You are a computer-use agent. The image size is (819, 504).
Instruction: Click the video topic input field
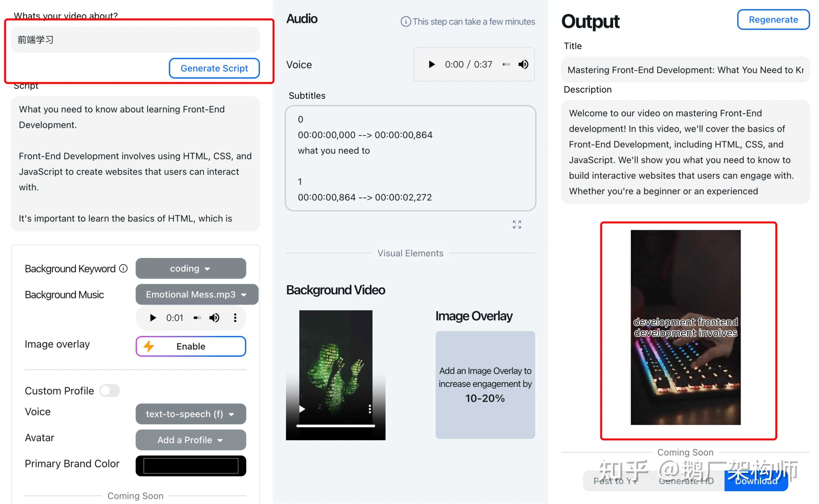[135, 40]
